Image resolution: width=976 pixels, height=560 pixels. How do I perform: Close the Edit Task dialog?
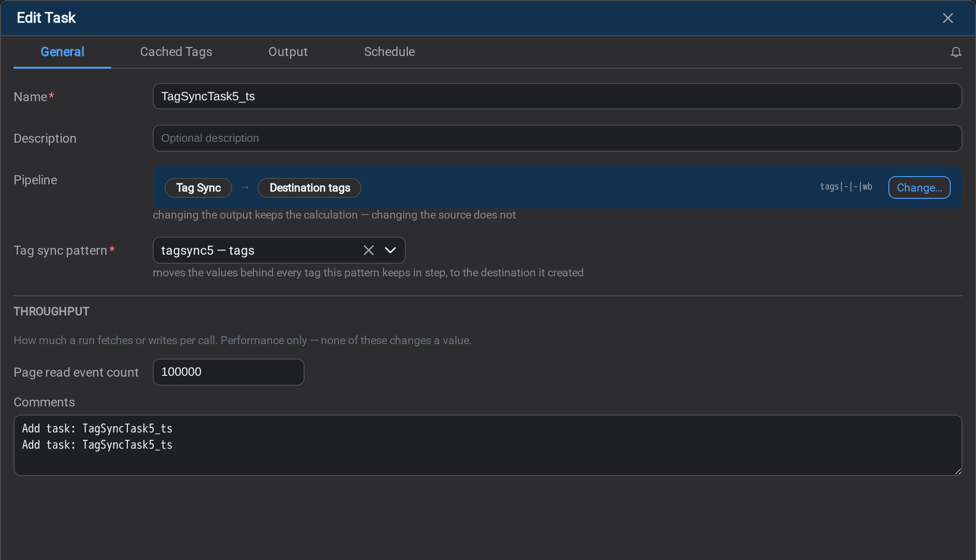tap(948, 18)
